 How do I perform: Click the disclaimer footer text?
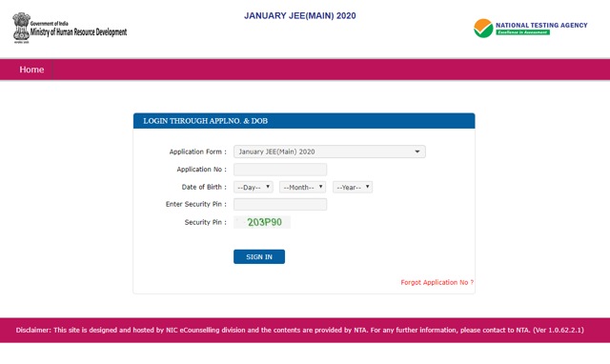(x=299, y=330)
